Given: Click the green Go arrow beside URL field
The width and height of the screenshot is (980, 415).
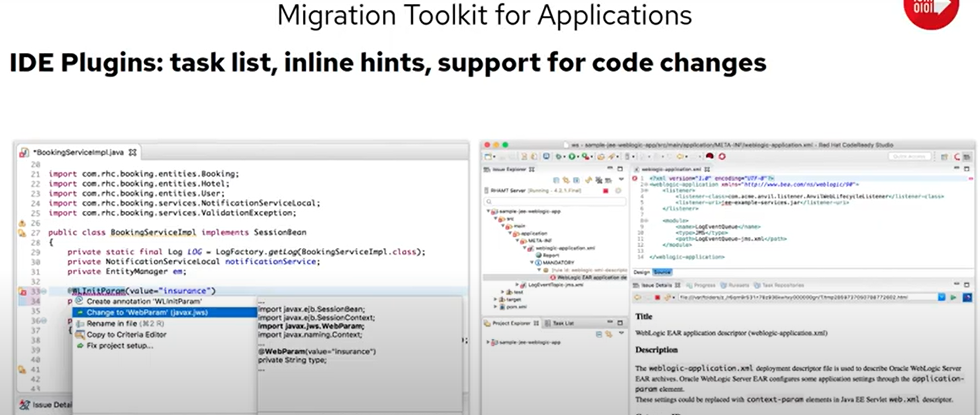Looking at the screenshot, I should coord(953,297).
